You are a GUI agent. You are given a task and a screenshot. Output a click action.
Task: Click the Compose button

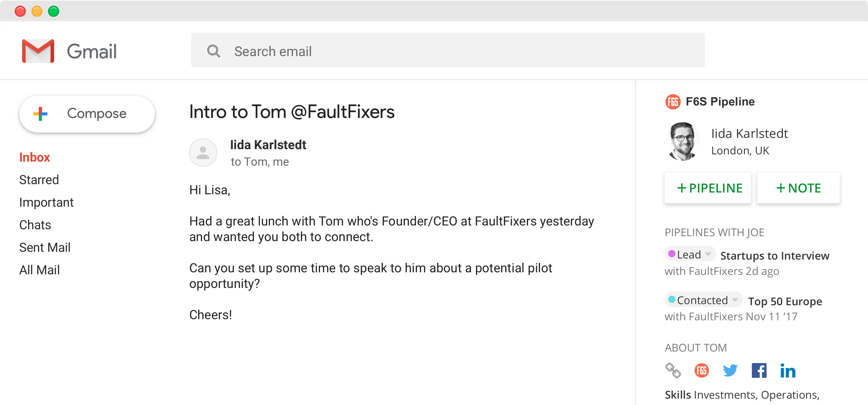tap(87, 113)
